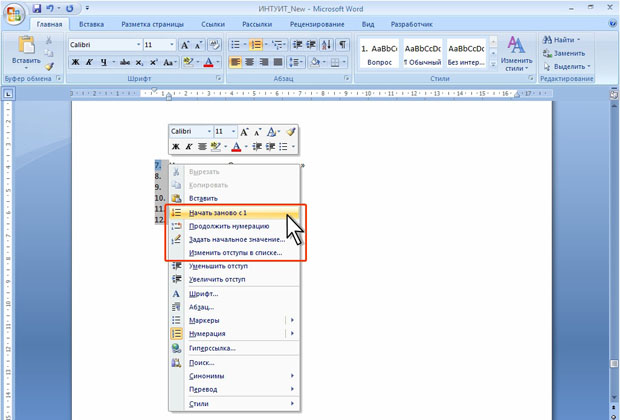This screenshot has height=420, width=620.
Task: Click the numbered list icon in ribbon
Action: 258,45
